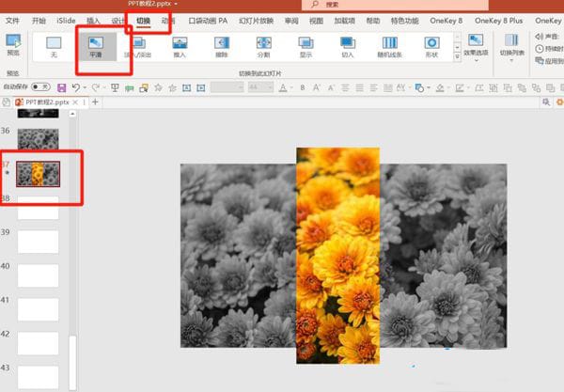Screen dimensions: 564x392
Task: Select slide 36 thumbnail
Action: 39,139
